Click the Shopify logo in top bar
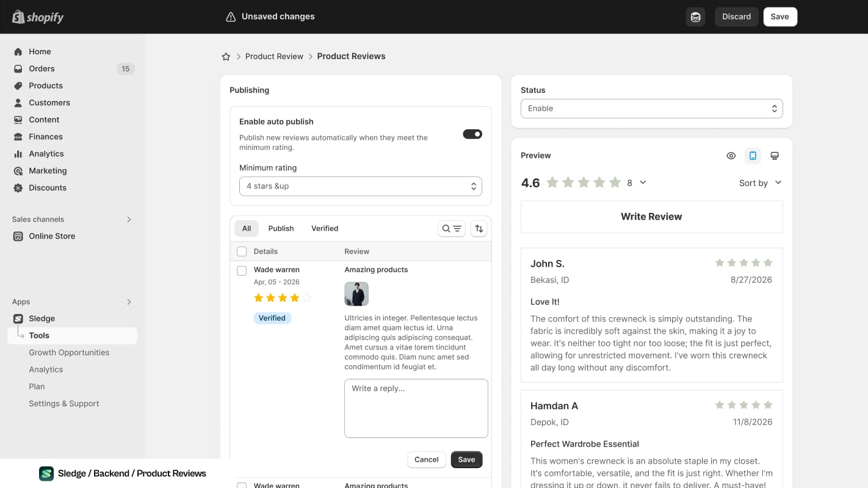The height and width of the screenshot is (488, 868). pyautogui.click(x=38, y=17)
